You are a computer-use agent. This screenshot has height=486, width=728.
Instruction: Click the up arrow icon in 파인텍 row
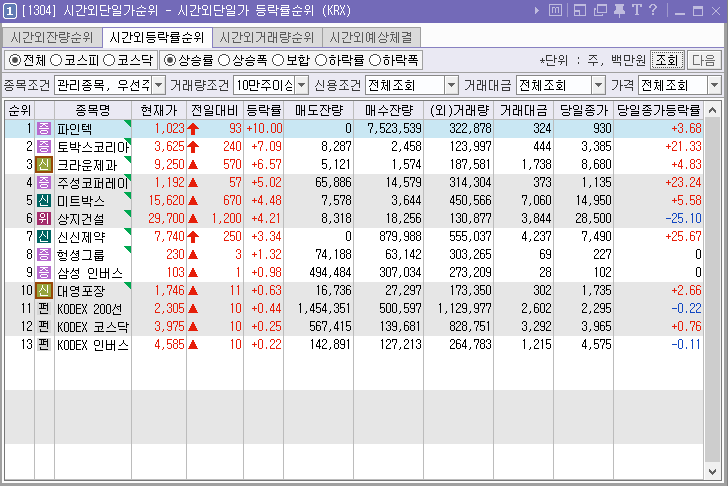tap(193, 129)
